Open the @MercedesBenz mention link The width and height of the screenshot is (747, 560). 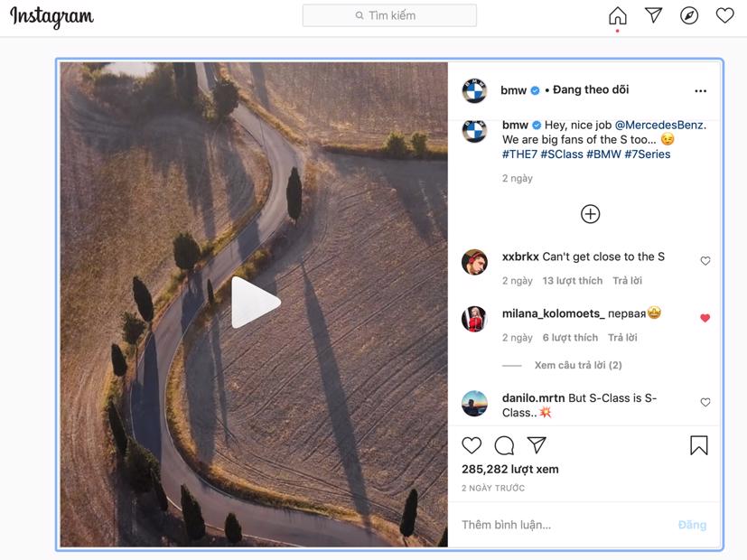pos(660,126)
